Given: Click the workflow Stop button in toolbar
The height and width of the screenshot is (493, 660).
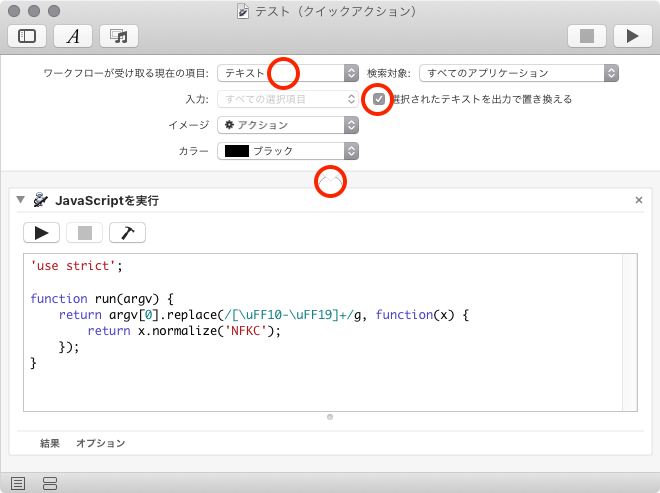Looking at the screenshot, I should (x=587, y=36).
